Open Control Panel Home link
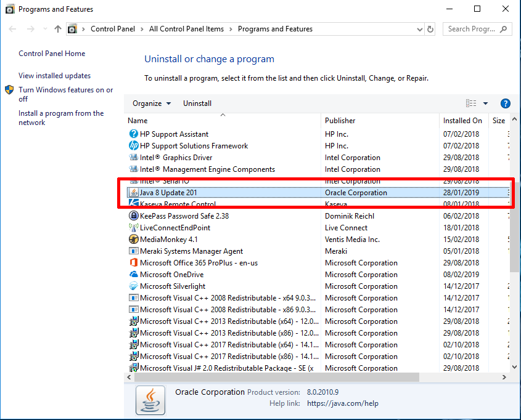The width and height of the screenshot is (521, 420). [x=52, y=54]
